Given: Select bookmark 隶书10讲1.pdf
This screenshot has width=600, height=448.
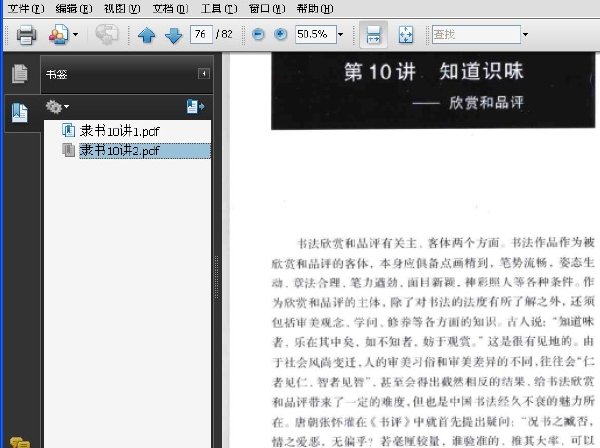Looking at the screenshot, I should (119, 131).
